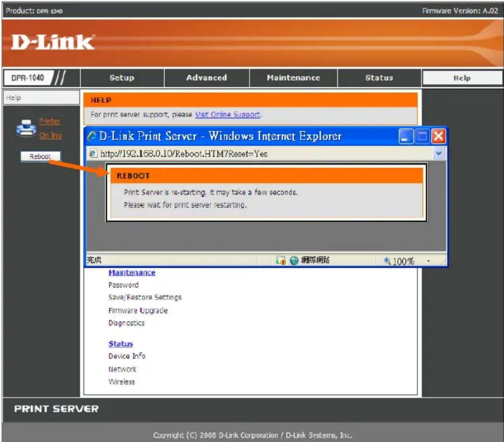The image size is (504, 442).
Task: Click the PRINT SERVER footer label
Action: coord(56,409)
